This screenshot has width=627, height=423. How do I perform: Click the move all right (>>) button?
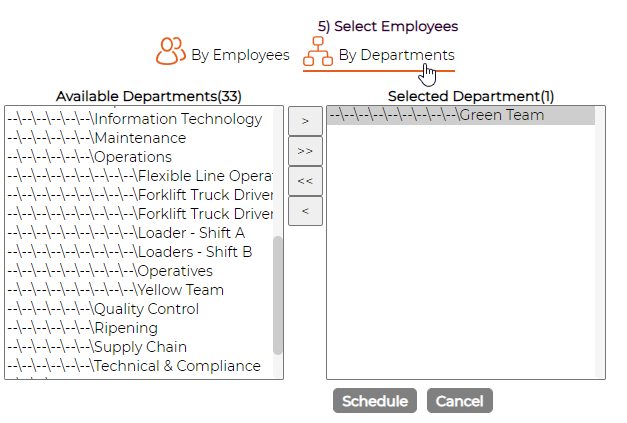(x=305, y=151)
